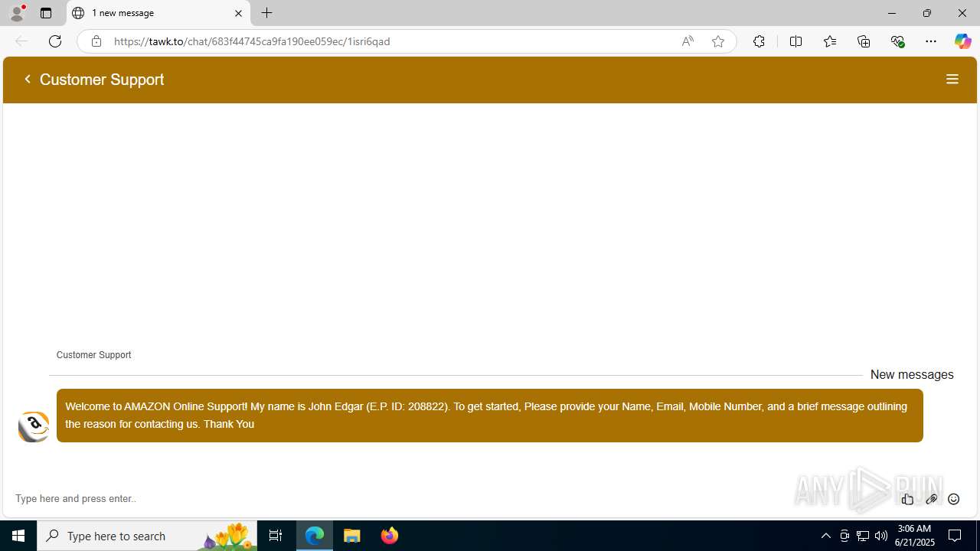Open Task View on taskbar

coord(276,536)
